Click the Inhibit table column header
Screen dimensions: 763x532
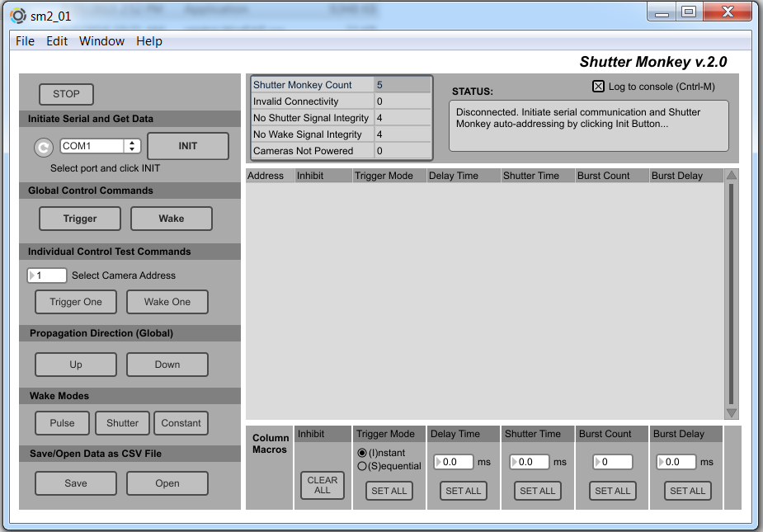pyautogui.click(x=323, y=176)
